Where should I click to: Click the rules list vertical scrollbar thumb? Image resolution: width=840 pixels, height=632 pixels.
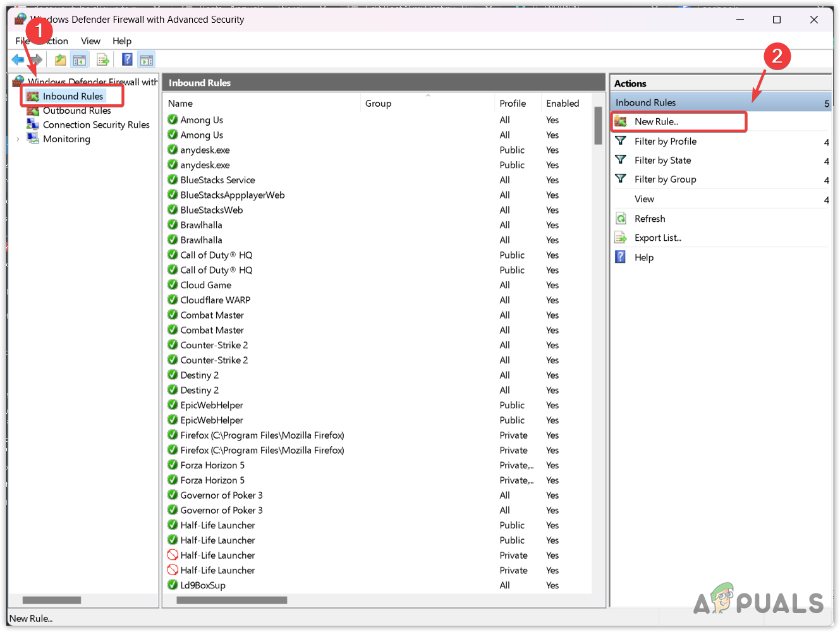tap(598, 126)
